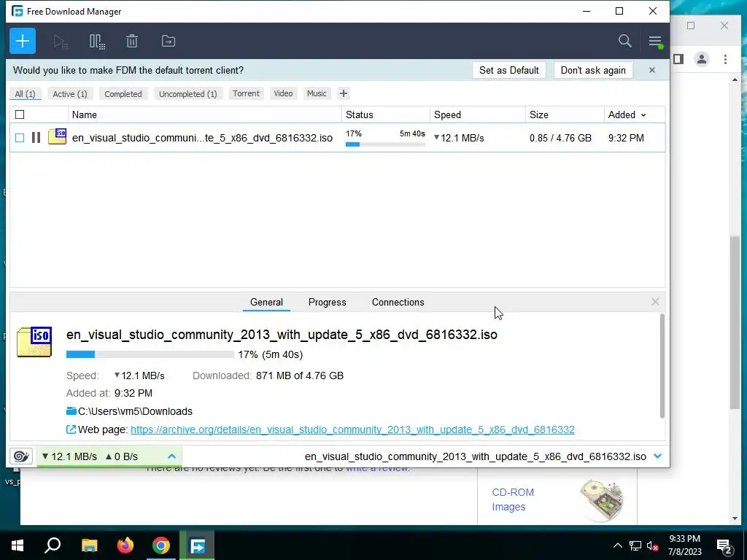
Task: Select all downloads checkbox in header
Action: tap(20, 114)
